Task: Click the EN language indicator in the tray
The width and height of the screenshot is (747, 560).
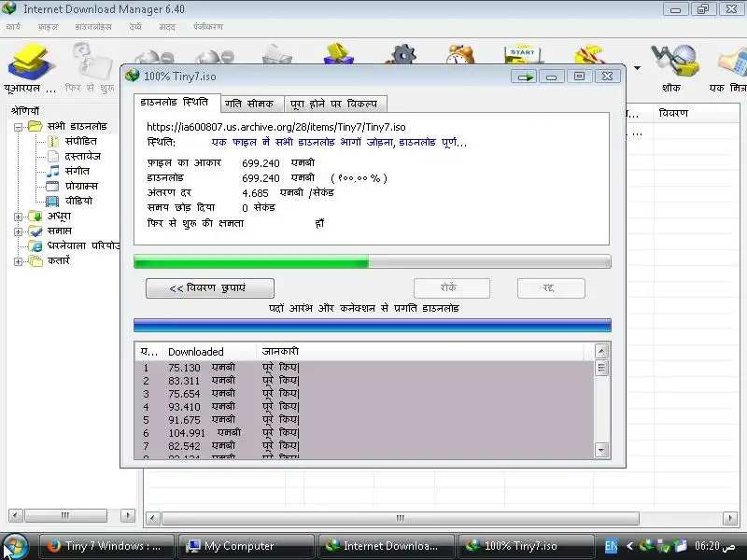Action: tap(611, 546)
